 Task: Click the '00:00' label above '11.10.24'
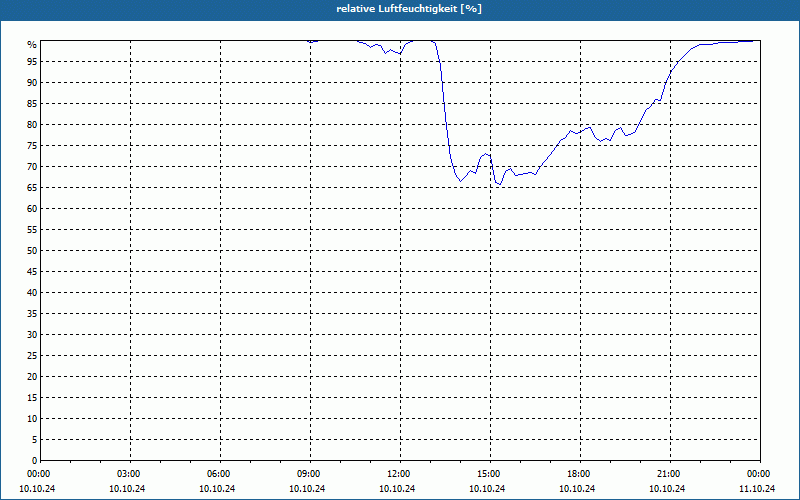click(x=760, y=474)
